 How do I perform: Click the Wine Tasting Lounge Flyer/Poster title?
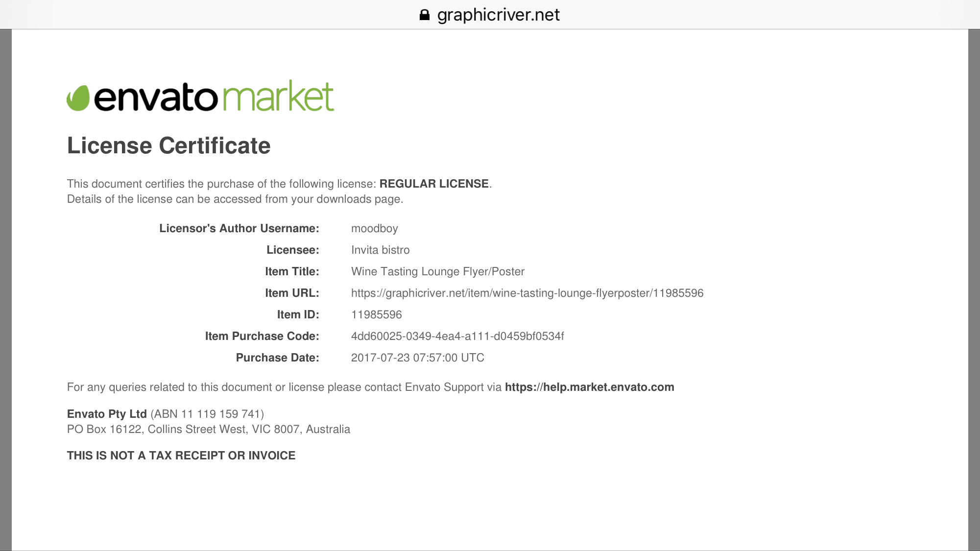[437, 271]
